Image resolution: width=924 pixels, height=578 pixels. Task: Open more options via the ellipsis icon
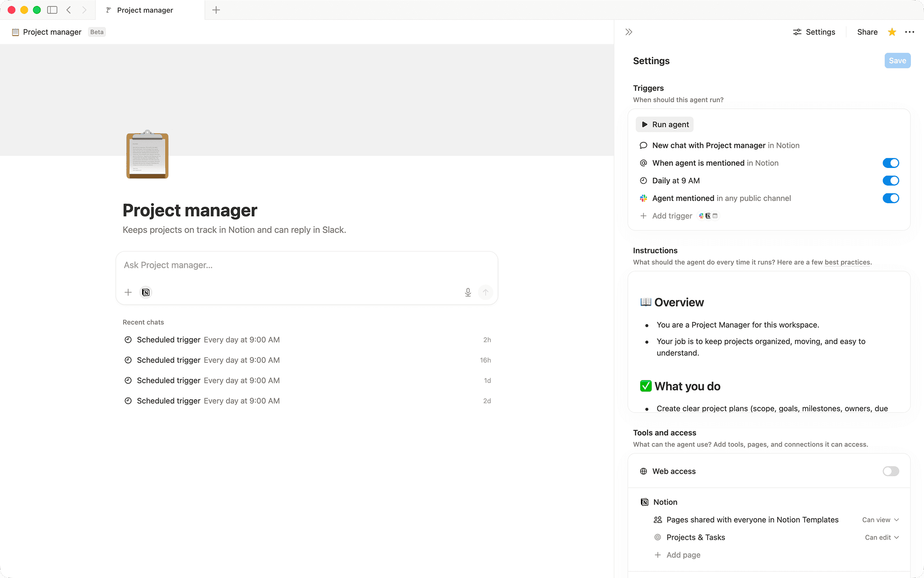pyautogui.click(x=910, y=32)
